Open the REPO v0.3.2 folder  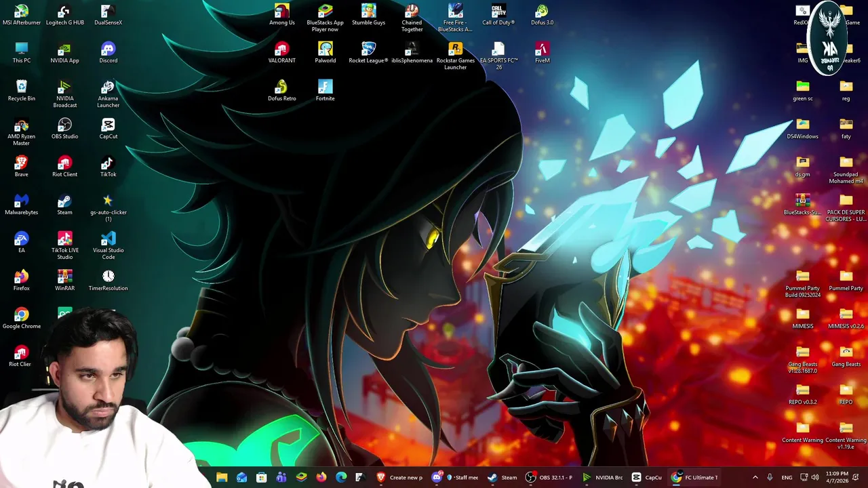803,394
